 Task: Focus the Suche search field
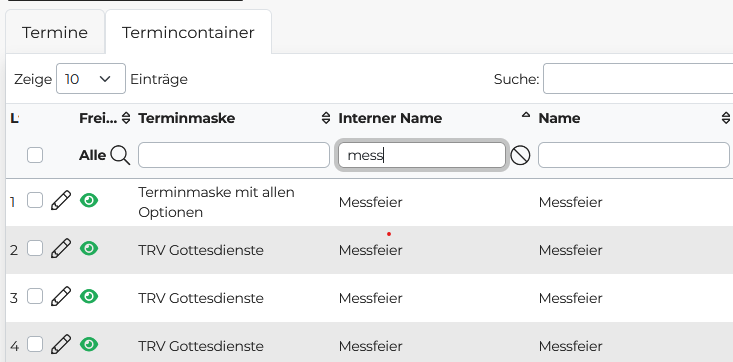(x=638, y=79)
